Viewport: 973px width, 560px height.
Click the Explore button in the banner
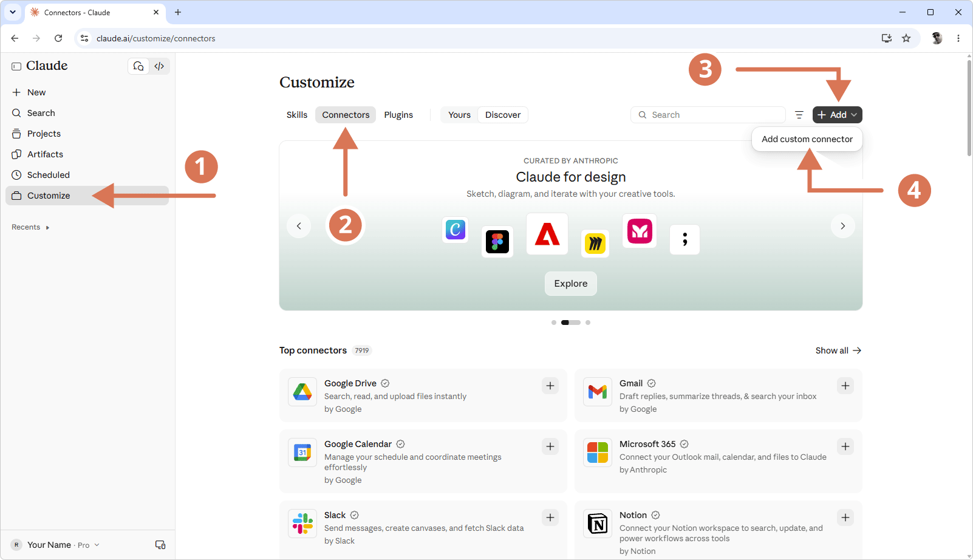pos(571,284)
